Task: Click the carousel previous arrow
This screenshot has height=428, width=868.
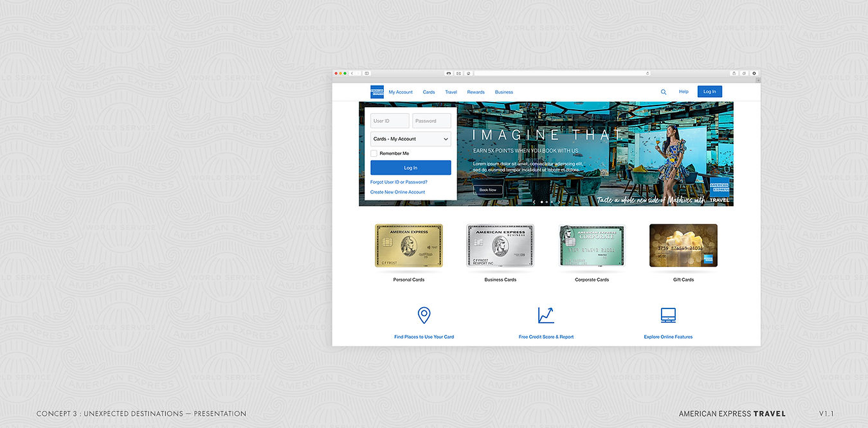Action: click(x=534, y=202)
